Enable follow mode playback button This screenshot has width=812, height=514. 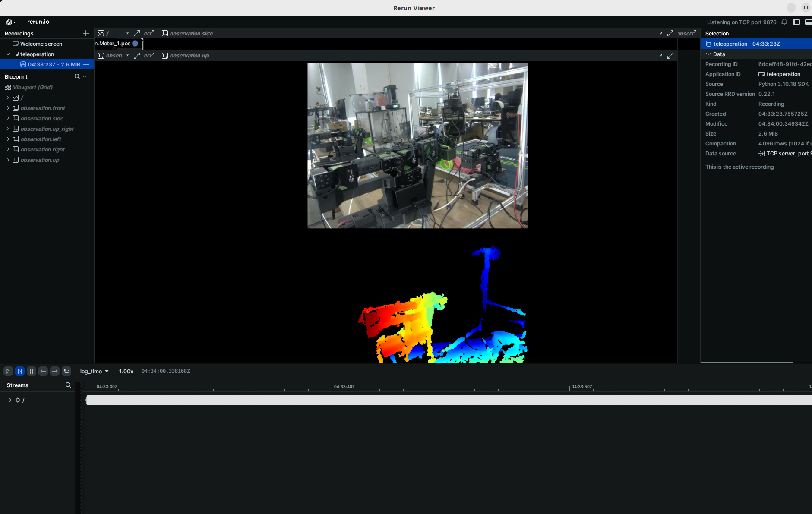(19, 371)
